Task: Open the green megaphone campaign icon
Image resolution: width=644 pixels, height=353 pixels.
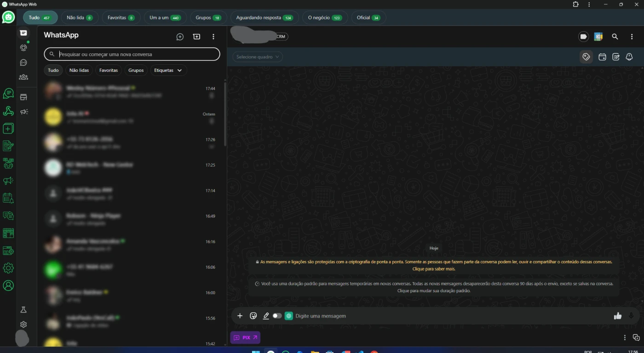Action: point(8,181)
